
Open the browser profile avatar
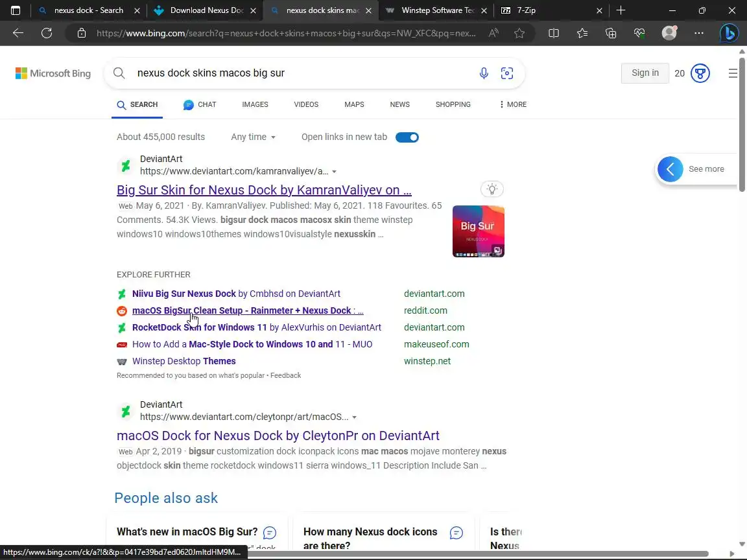(669, 33)
